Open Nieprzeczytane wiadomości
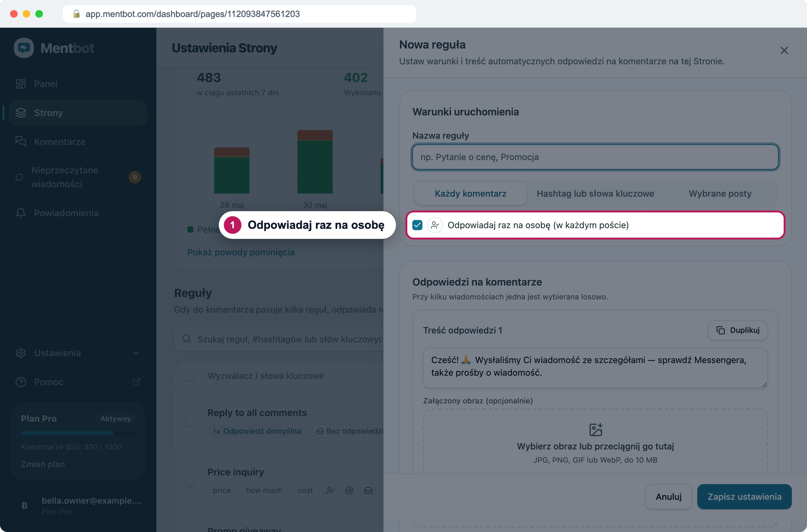This screenshot has height=532, width=807. 78,177
